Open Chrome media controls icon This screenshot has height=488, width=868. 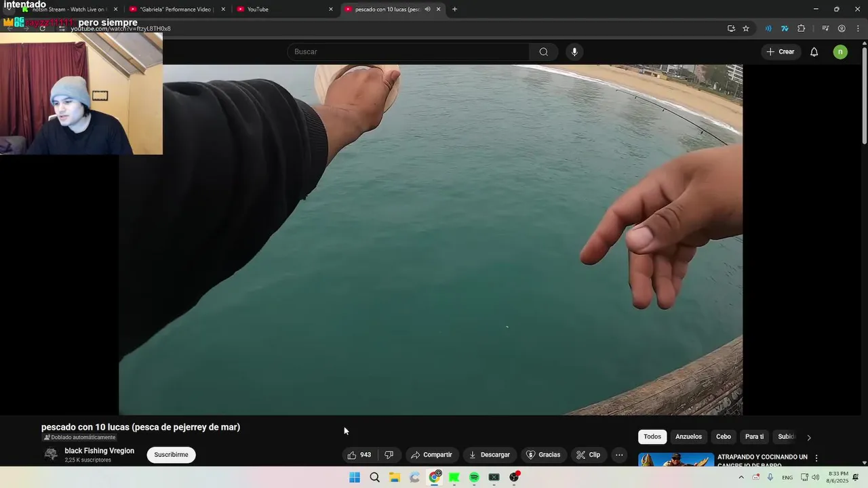pos(825,28)
